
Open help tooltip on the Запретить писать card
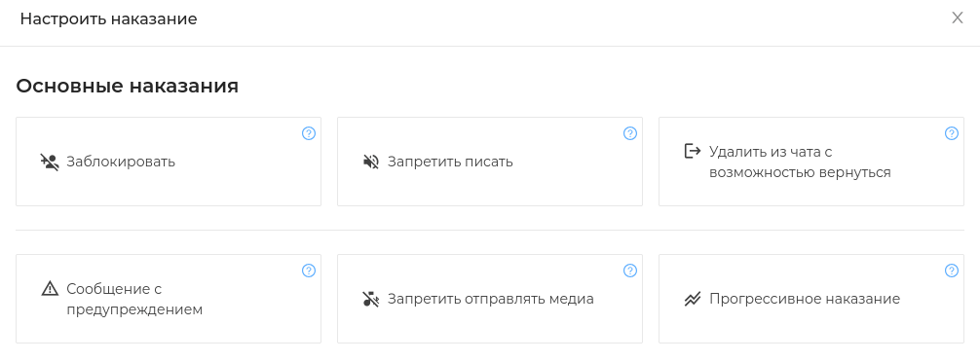(630, 133)
